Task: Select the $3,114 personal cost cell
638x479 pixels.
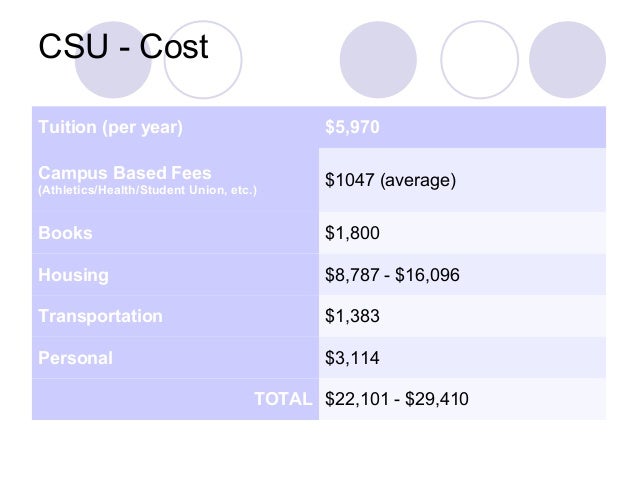Action: point(462,358)
